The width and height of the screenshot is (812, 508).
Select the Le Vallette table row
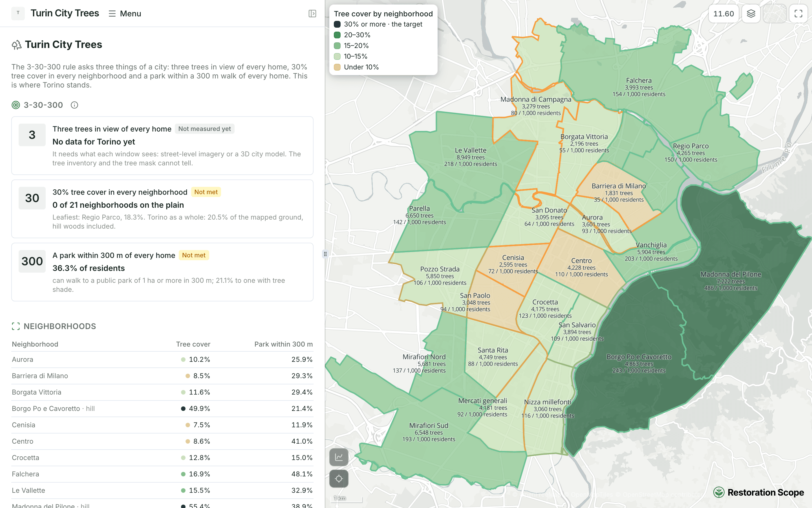[162, 491]
